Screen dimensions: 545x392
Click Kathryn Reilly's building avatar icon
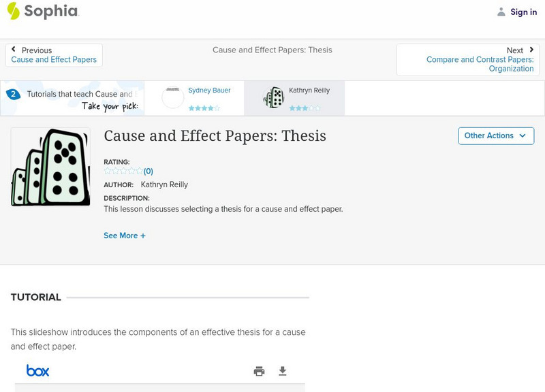[x=273, y=97]
